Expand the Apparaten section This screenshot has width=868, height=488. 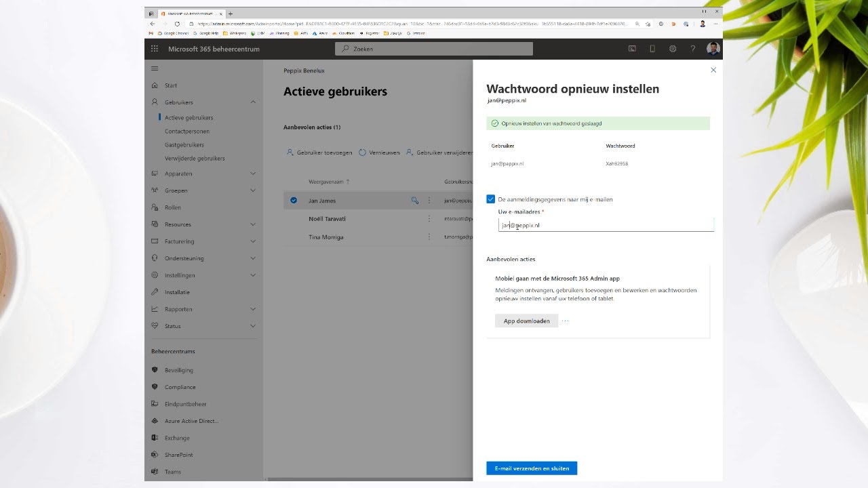pos(253,174)
